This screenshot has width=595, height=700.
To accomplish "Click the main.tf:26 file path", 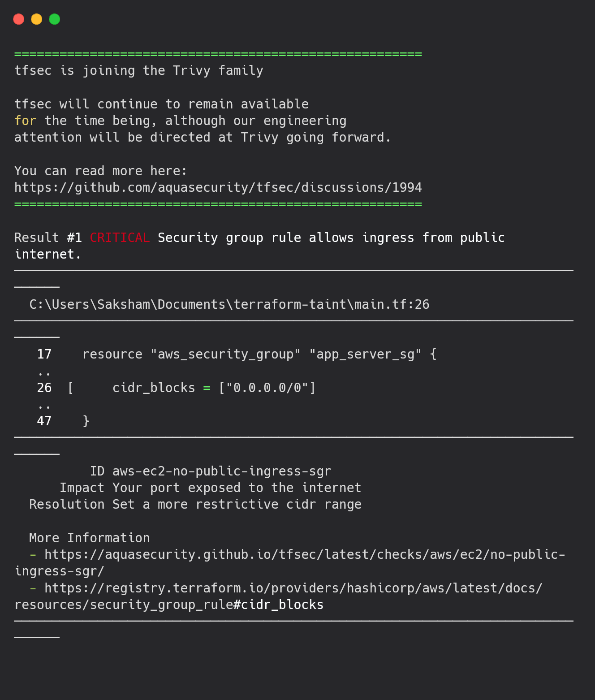I will [x=229, y=305].
